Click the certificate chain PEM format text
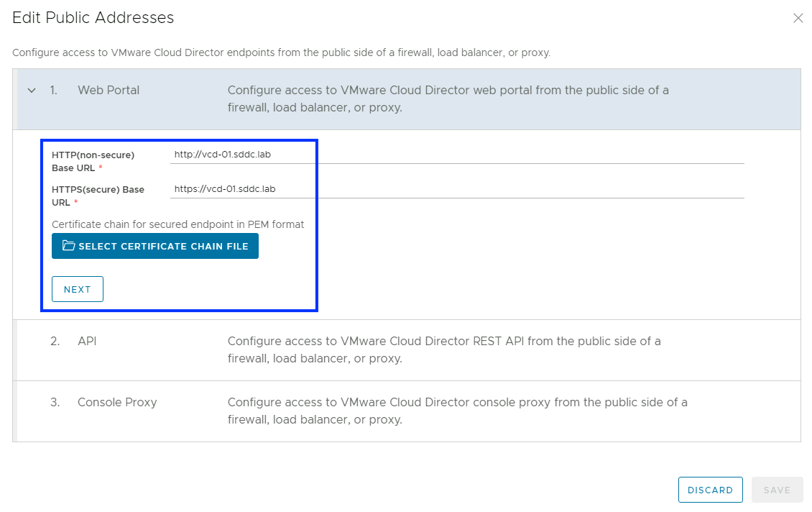 click(x=177, y=224)
